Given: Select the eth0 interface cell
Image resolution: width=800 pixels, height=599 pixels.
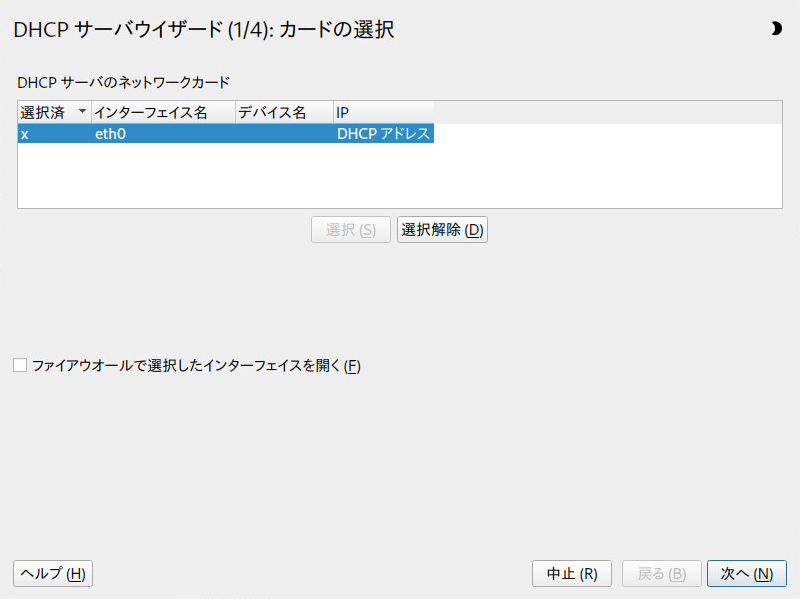Looking at the screenshot, I should [x=163, y=134].
